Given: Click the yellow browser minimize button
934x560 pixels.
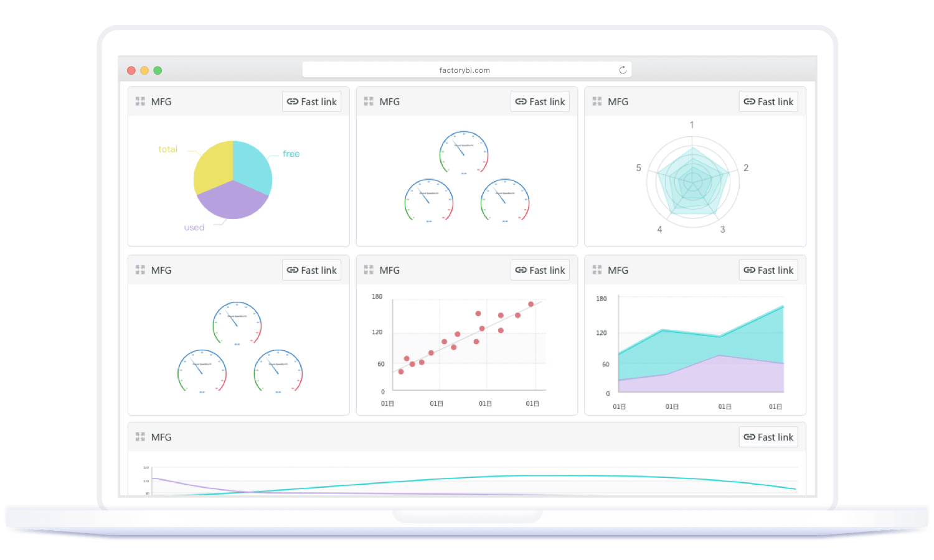Looking at the screenshot, I should coord(144,70).
